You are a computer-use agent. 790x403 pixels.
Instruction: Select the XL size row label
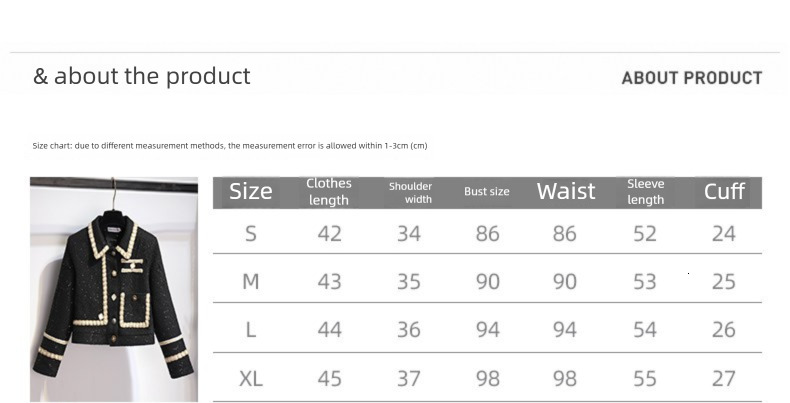(x=251, y=379)
